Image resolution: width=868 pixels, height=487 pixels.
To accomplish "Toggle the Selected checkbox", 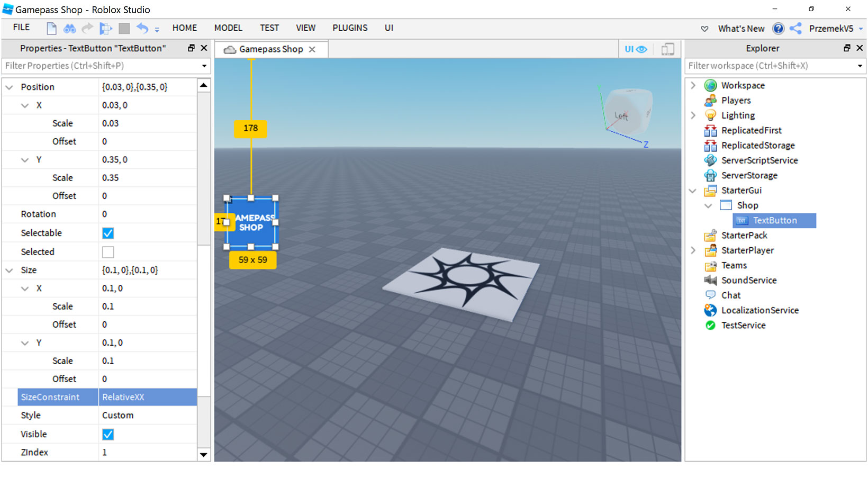I will coord(108,252).
